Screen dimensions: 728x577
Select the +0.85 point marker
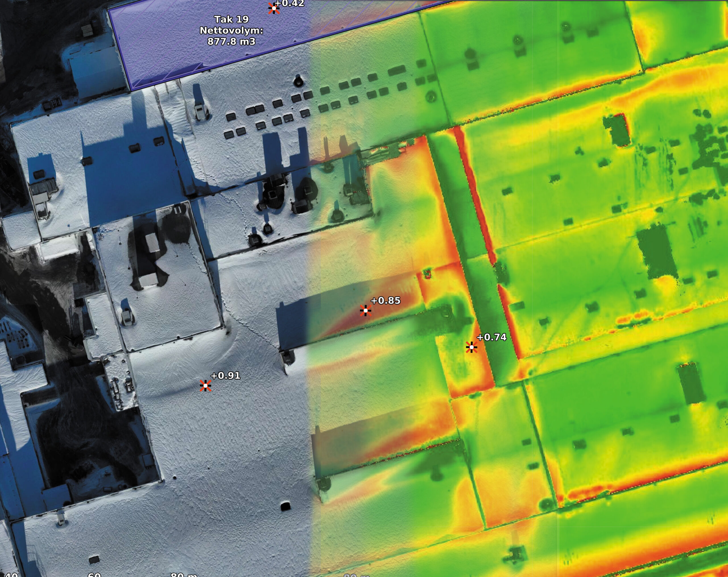[365, 310]
